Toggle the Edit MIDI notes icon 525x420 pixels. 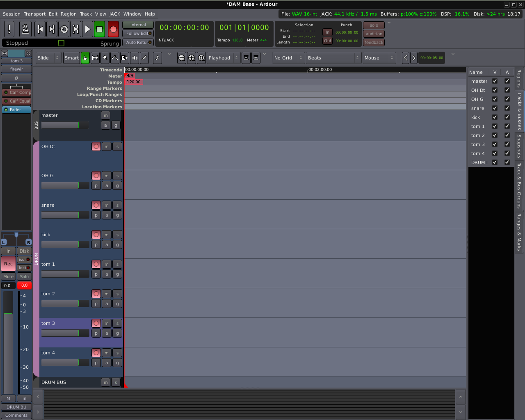157,58
